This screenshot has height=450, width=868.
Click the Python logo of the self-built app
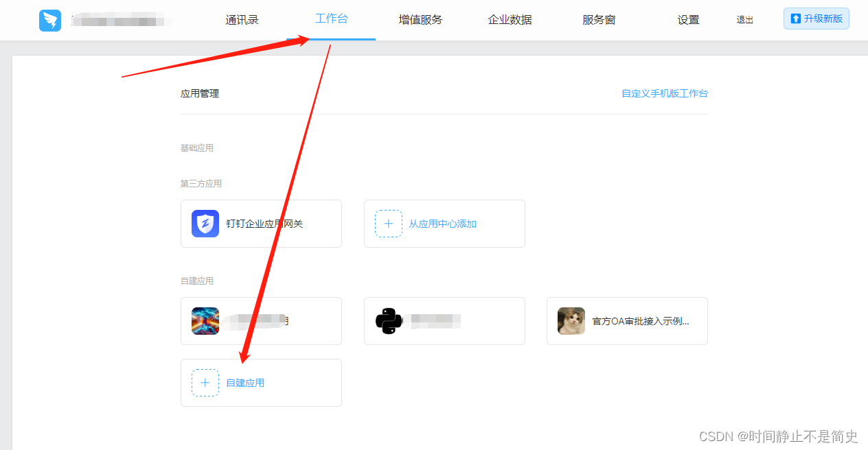point(387,320)
